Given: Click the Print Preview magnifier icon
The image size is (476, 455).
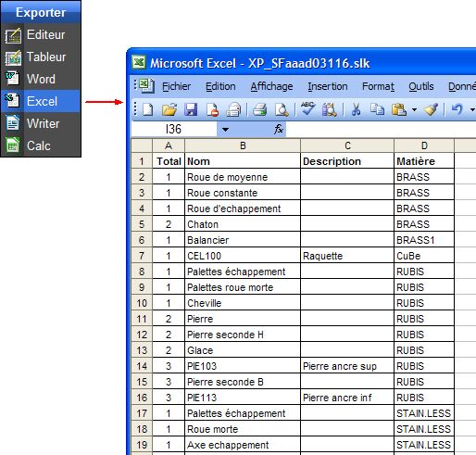Looking at the screenshot, I should (282, 109).
